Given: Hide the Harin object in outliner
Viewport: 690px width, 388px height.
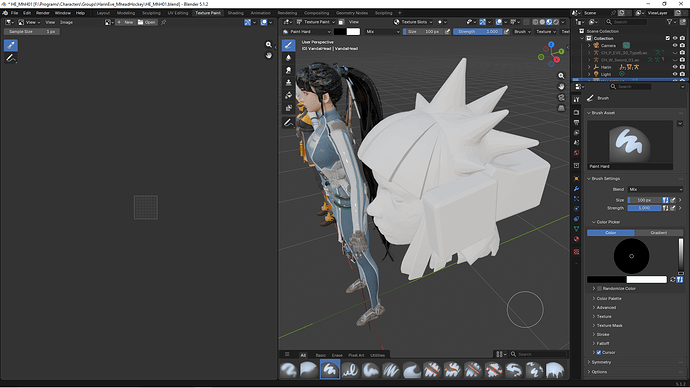Looking at the screenshot, I should click(675, 67).
